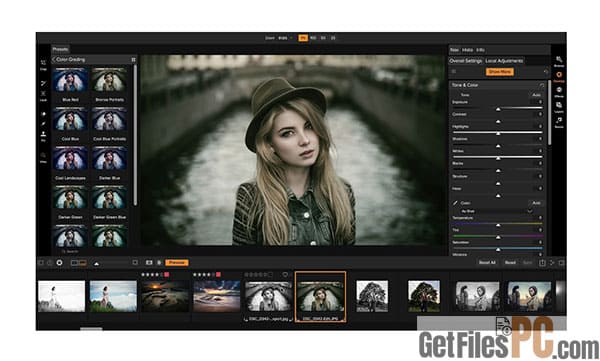This screenshot has width=600, height=361.
Task: Apply the Blue Red preset
Action: coord(70,84)
